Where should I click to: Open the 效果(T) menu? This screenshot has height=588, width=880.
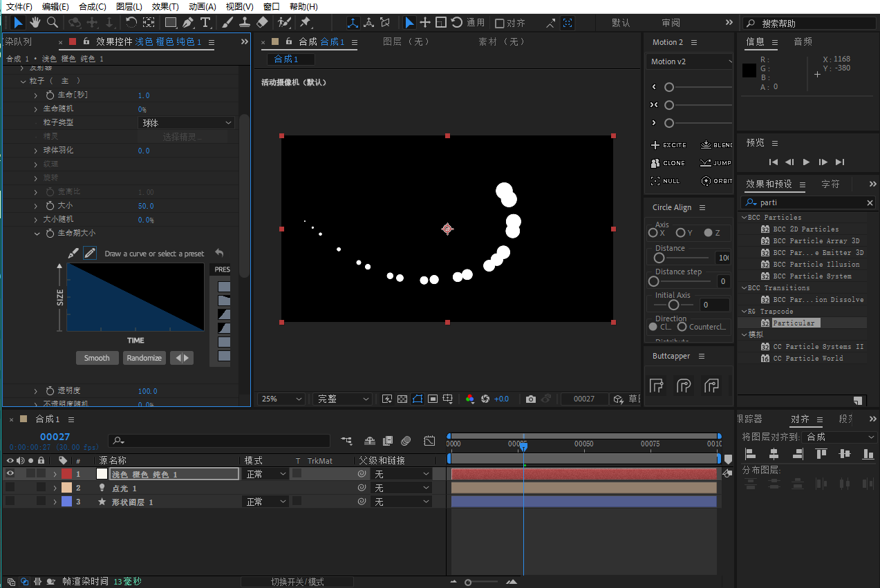165,6
